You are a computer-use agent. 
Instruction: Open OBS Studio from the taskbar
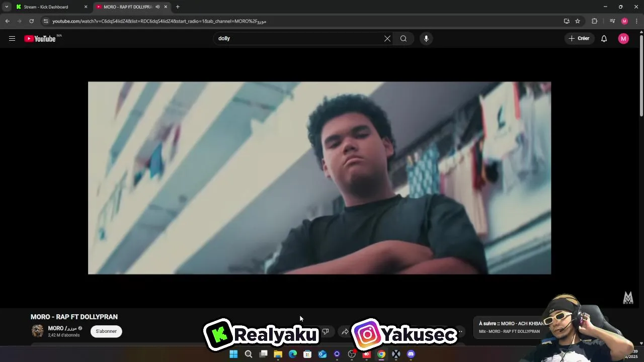pos(352,354)
